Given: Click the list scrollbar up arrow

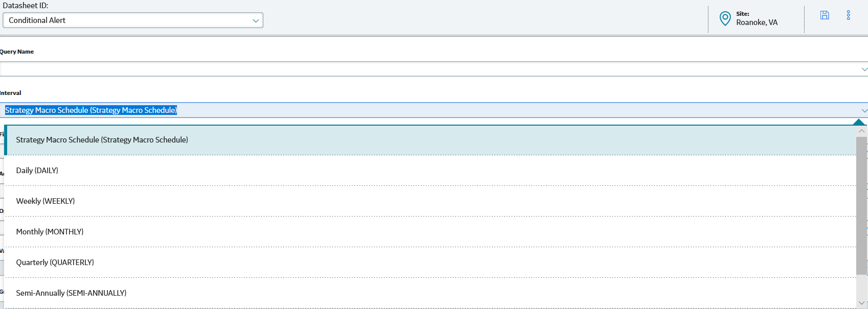Looking at the screenshot, I should [862, 131].
